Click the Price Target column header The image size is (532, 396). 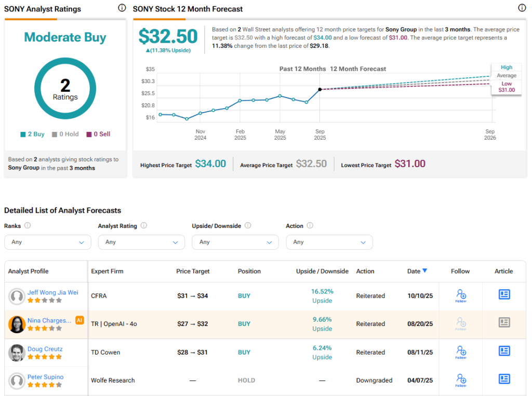pyautogui.click(x=193, y=271)
